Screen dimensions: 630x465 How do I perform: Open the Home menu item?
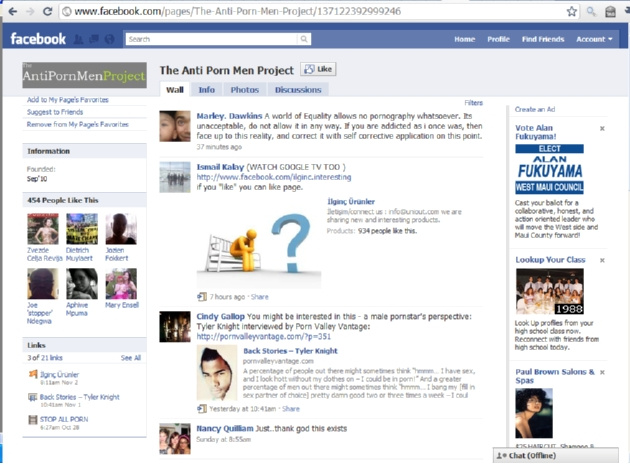pyautogui.click(x=464, y=39)
